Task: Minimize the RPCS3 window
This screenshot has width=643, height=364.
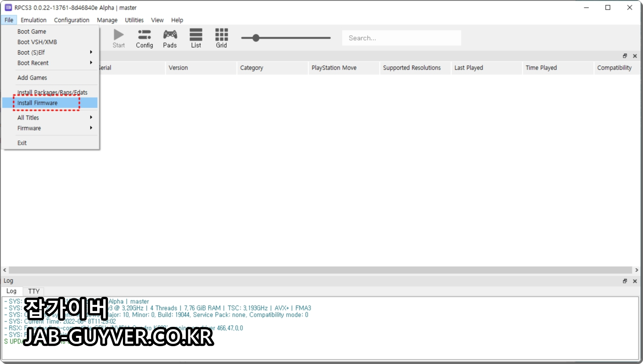Action: click(x=586, y=8)
